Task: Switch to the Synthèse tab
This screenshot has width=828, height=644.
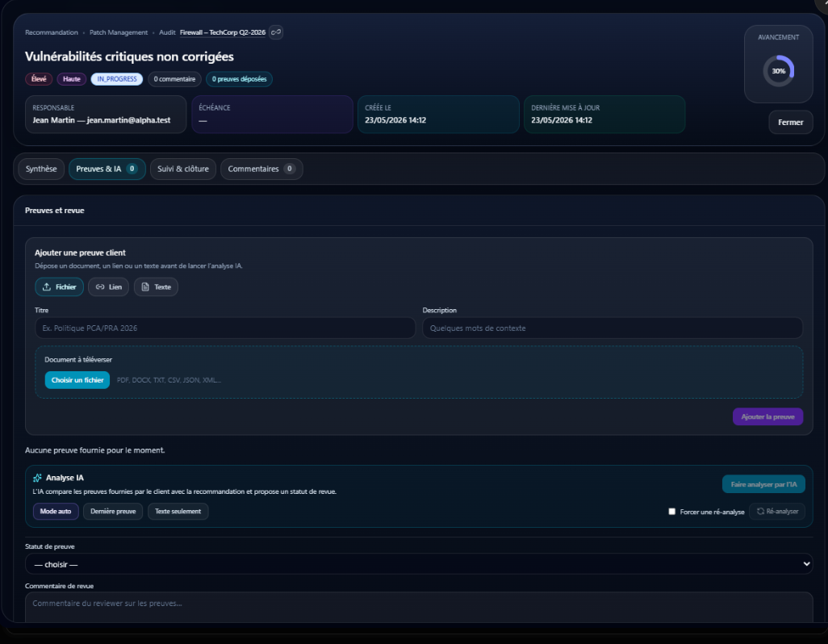Action: tap(41, 169)
